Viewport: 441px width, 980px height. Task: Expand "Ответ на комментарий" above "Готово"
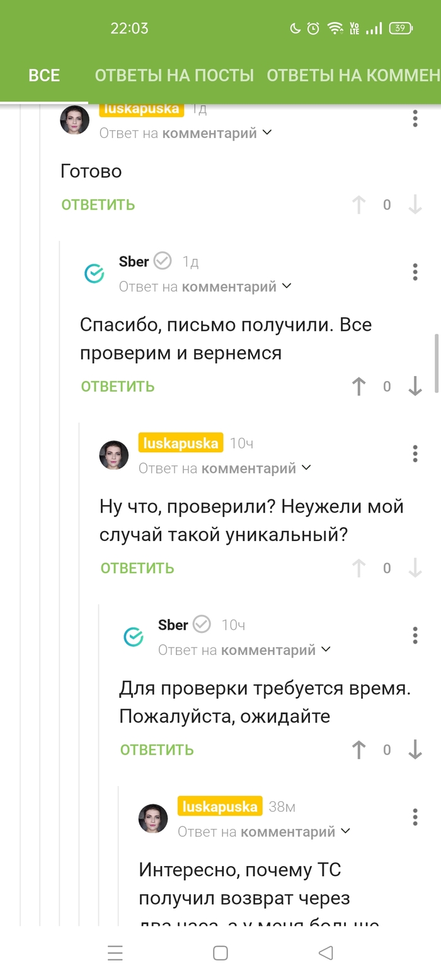[185, 133]
